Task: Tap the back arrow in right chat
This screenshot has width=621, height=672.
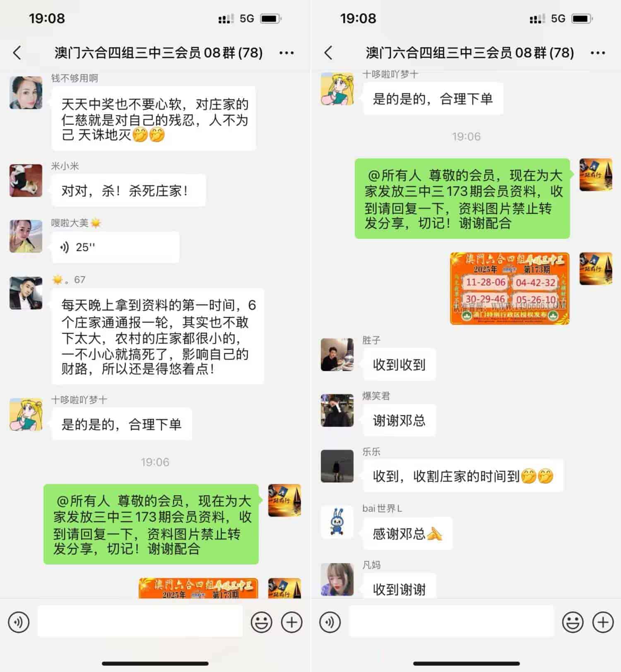Action: click(x=328, y=53)
